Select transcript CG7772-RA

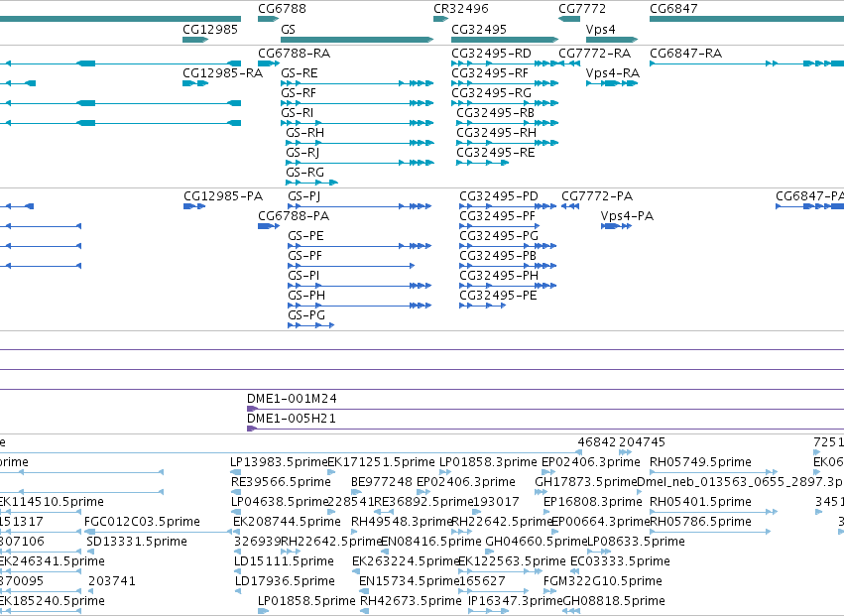tap(569, 63)
